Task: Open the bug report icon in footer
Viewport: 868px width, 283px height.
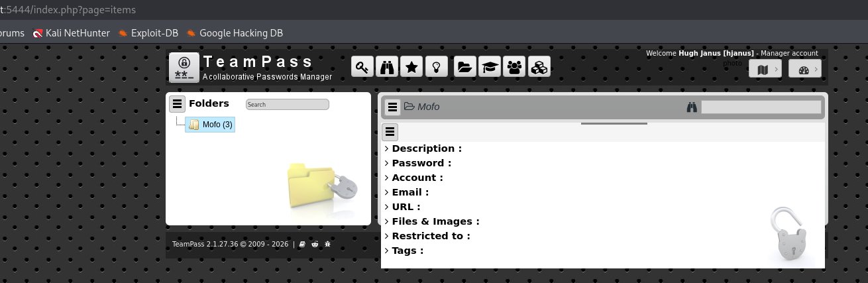Action: pyautogui.click(x=327, y=244)
